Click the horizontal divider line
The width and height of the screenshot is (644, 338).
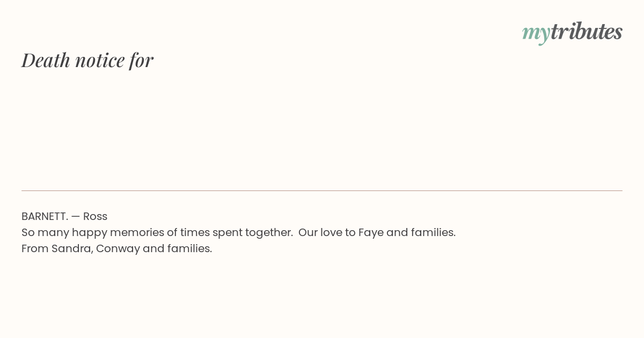click(322, 190)
